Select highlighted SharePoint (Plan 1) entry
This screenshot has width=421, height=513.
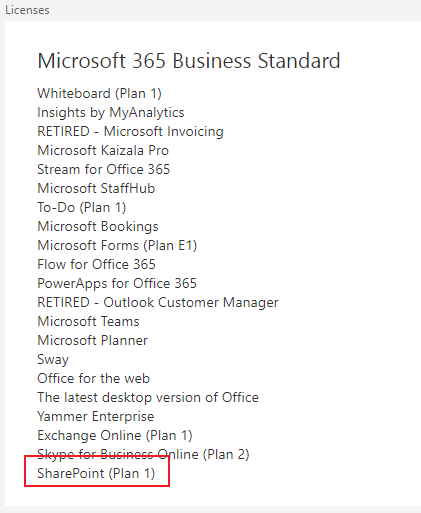(96, 473)
